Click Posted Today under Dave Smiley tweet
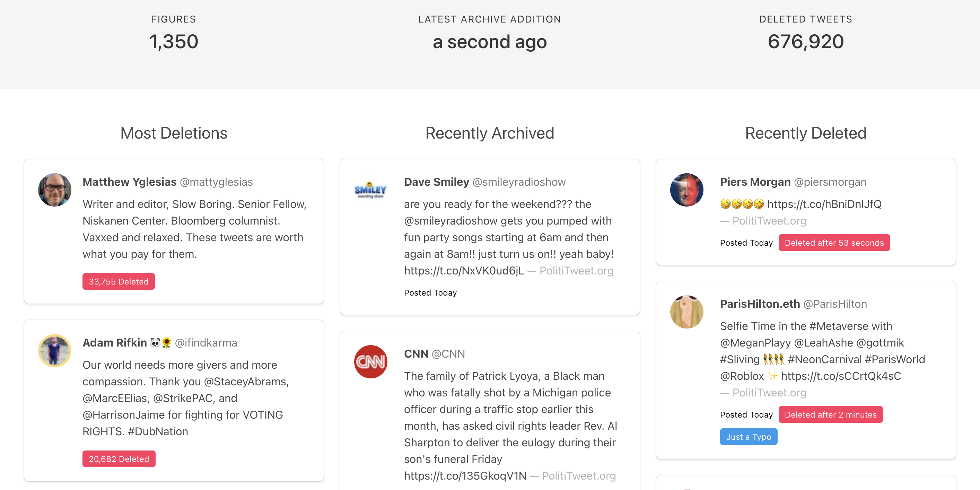980x490 pixels. pyautogui.click(x=430, y=292)
